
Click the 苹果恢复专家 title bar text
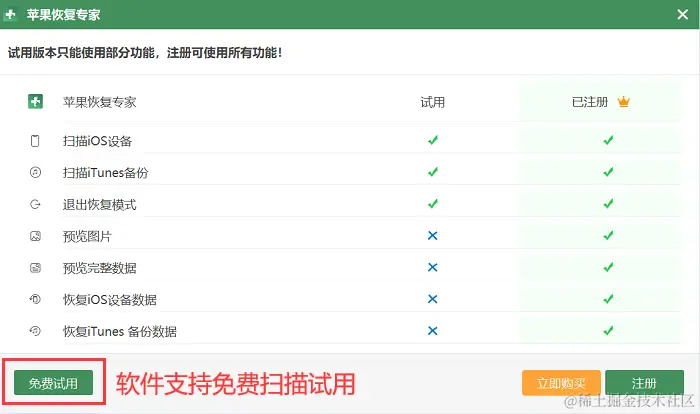(63, 15)
